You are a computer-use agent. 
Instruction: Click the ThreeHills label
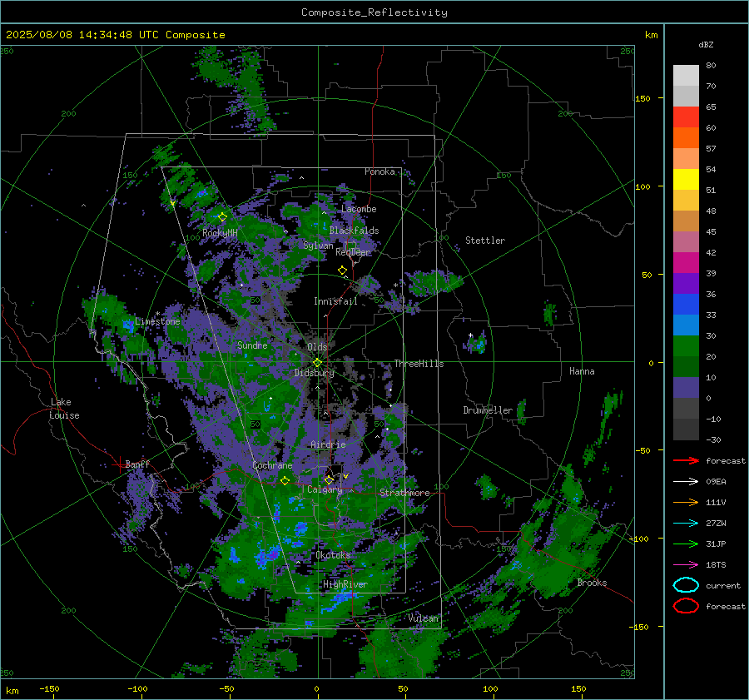click(x=419, y=364)
